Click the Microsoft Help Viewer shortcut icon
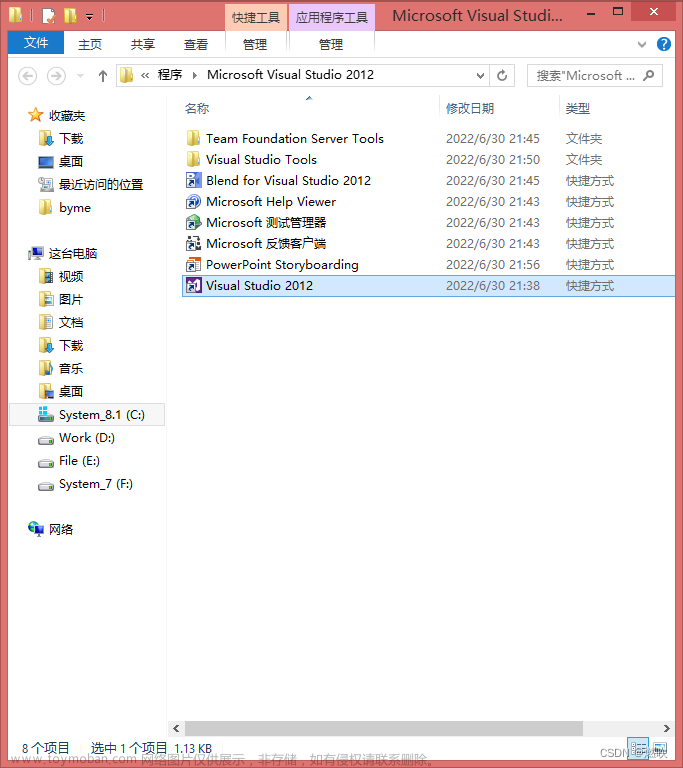This screenshot has width=683, height=768. (193, 202)
